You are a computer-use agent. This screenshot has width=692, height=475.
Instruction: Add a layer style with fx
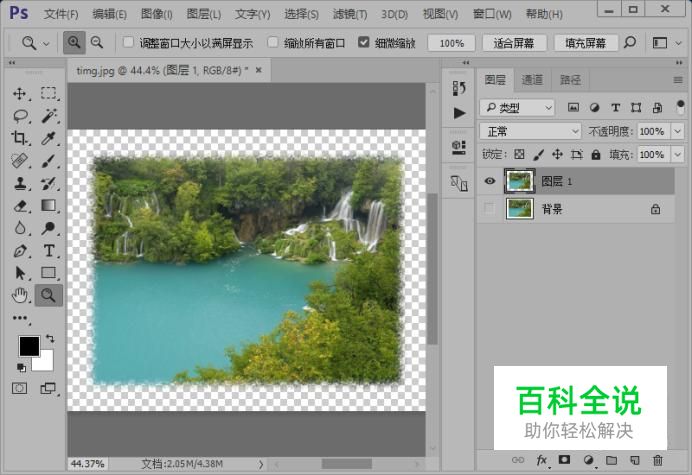coord(542,460)
